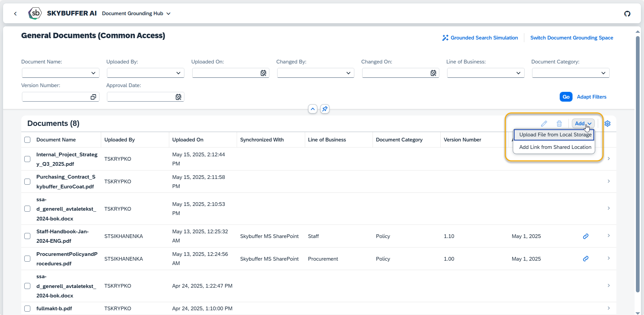Pin the filter header

[x=325, y=109]
